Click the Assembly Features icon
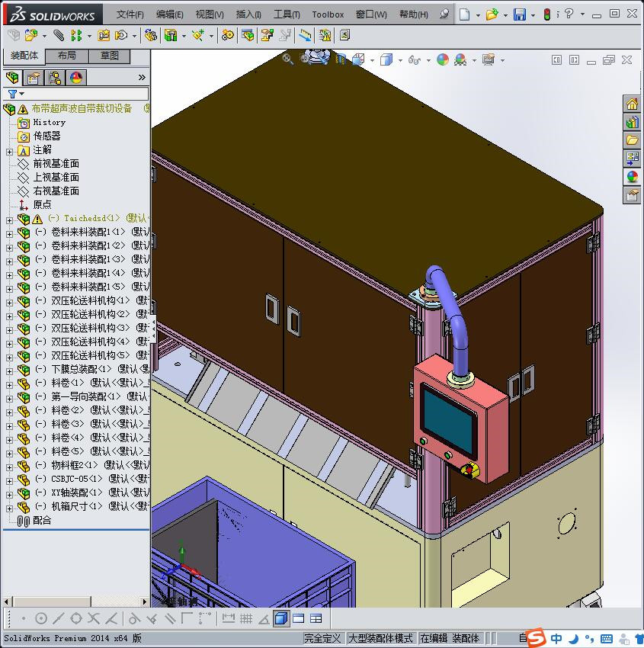This screenshot has height=648, width=644. click(x=170, y=36)
